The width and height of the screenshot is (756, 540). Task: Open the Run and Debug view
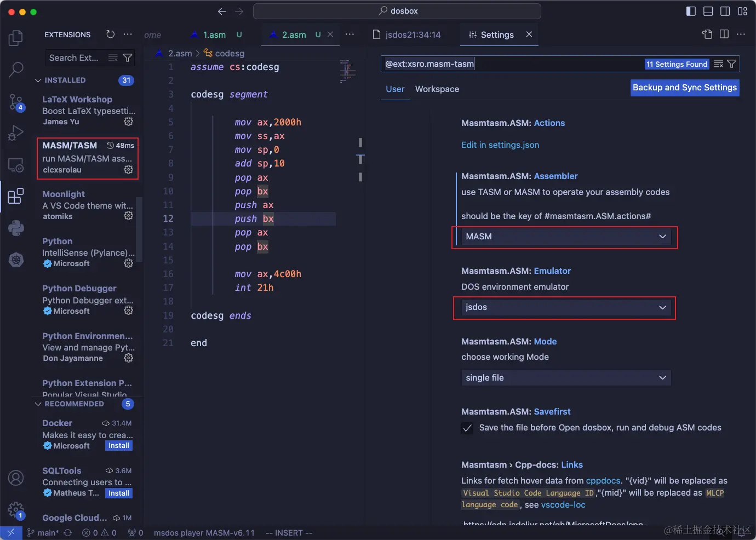(x=15, y=133)
